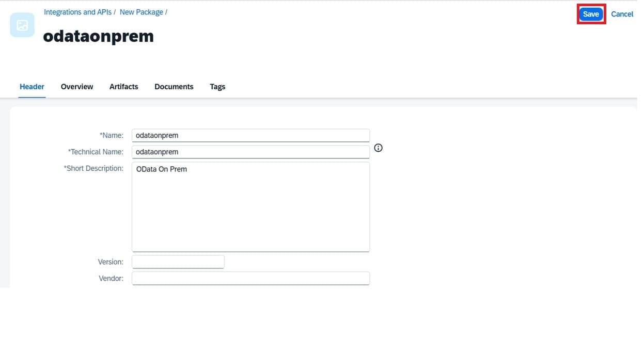Viewport: 644px width, 338px height.
Task: Click inside the Short Description text area
Action: [x=250, y=206]
